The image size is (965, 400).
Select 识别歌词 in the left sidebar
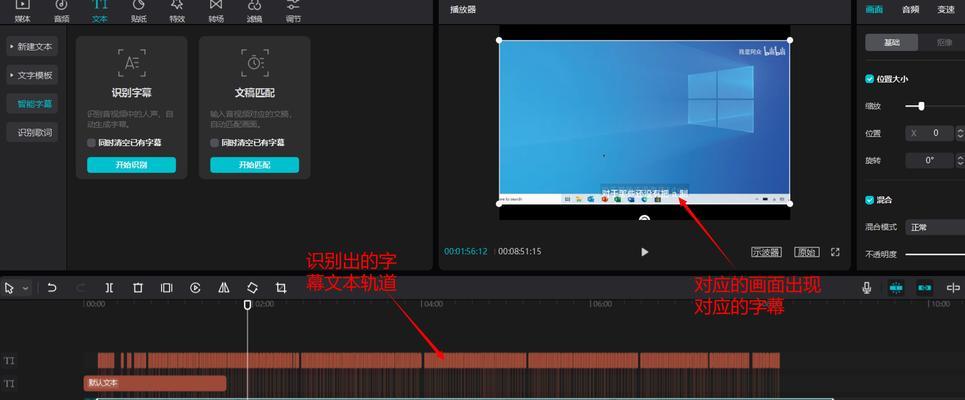pos(32,132)
